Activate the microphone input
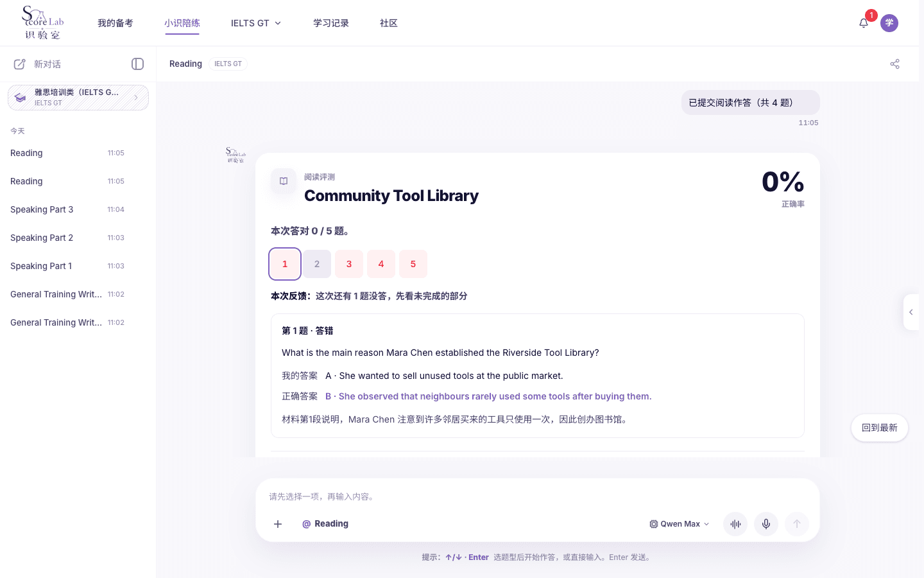 pos(766,524)
